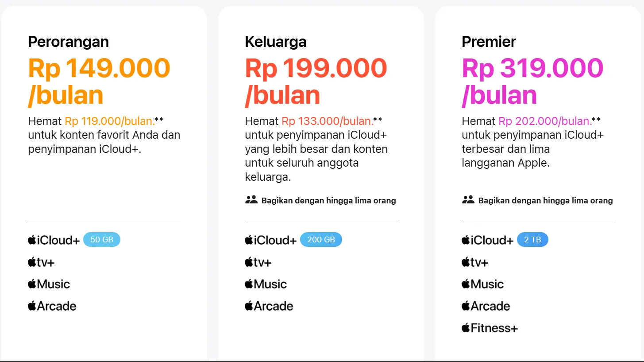Click Apple Music logo under Perorangan
The image size is (644, 362).
tap(49, 284)
